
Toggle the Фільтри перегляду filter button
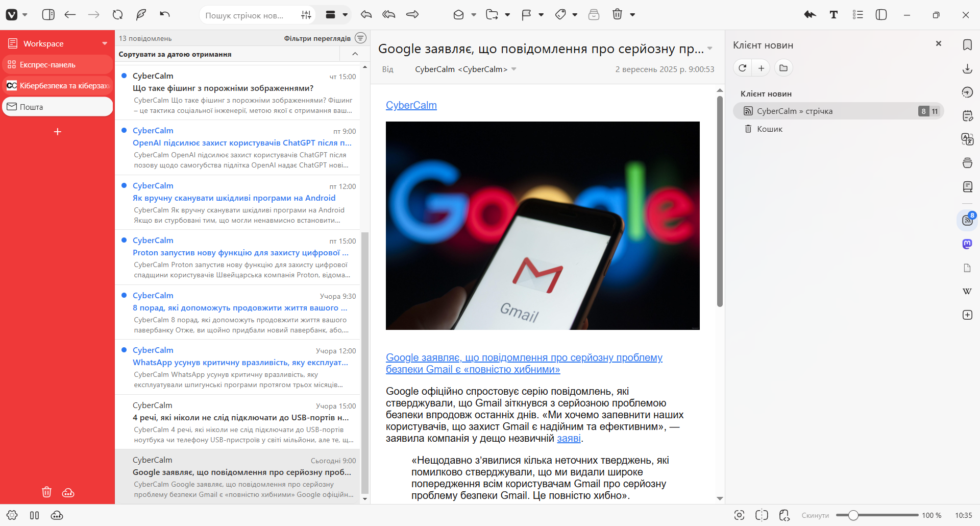360,38
